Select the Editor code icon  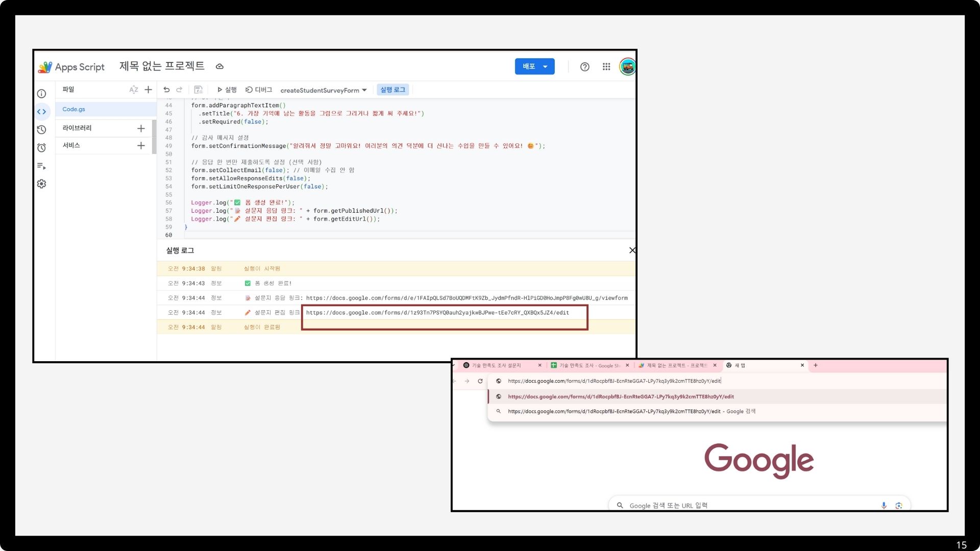pos(42,112)
